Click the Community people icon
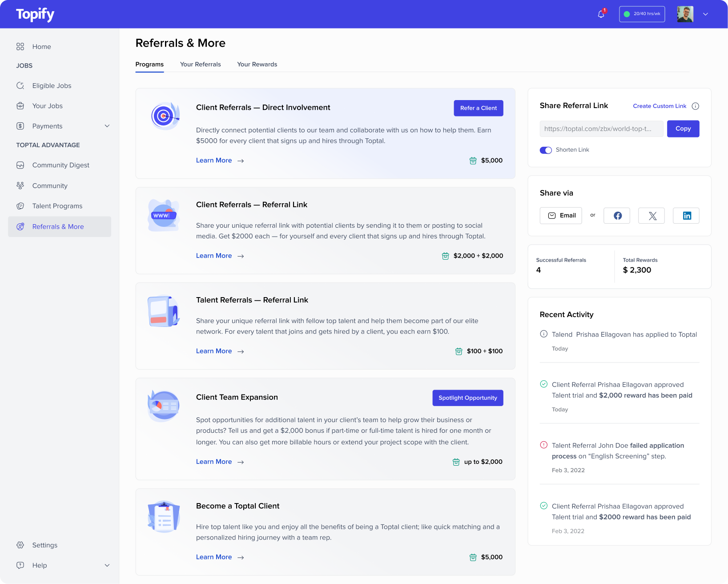The width and height of the screenshot is (728, 584). (20, 185)
